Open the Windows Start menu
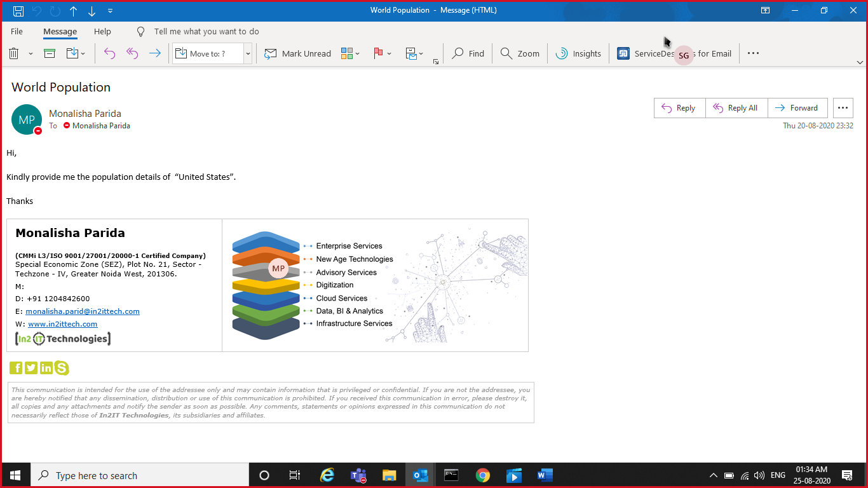868x488 pixels. pos(15,475)
